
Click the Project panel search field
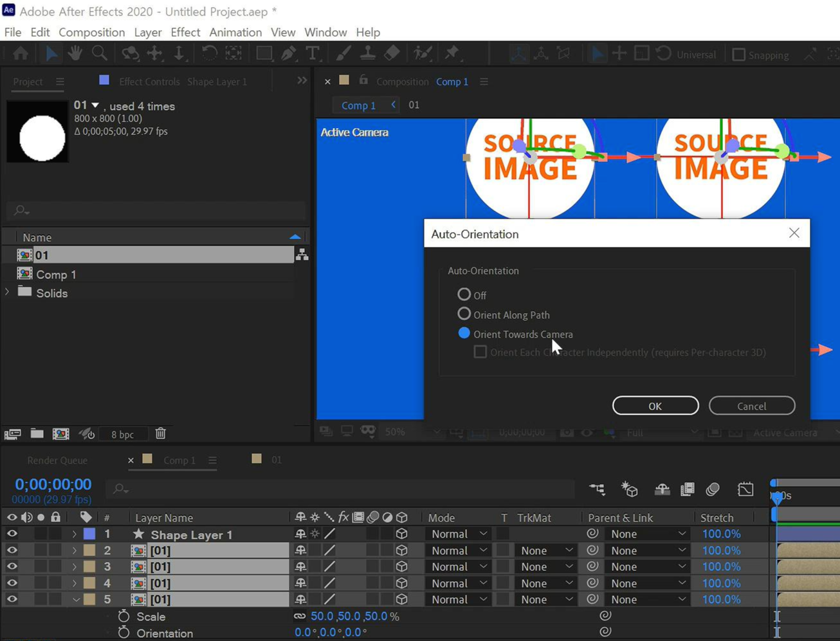pyautogui.click(x=156, y=210)
